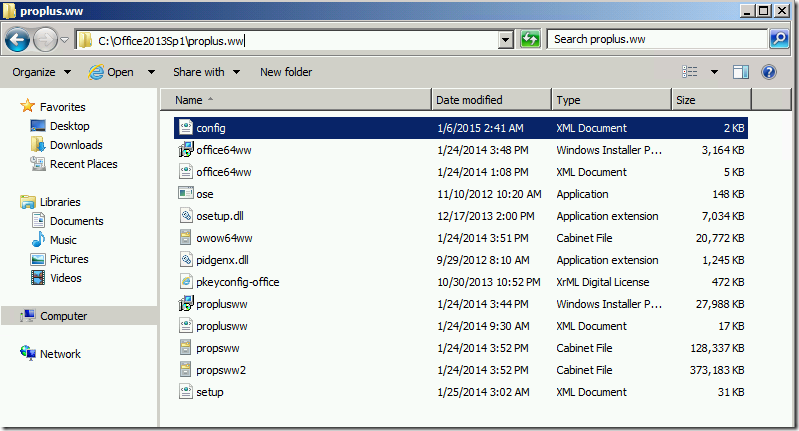Image resolution: width=799 pixels, height=431 pixels.
Task: Click the Change your view icon
Action: [689, 72]
